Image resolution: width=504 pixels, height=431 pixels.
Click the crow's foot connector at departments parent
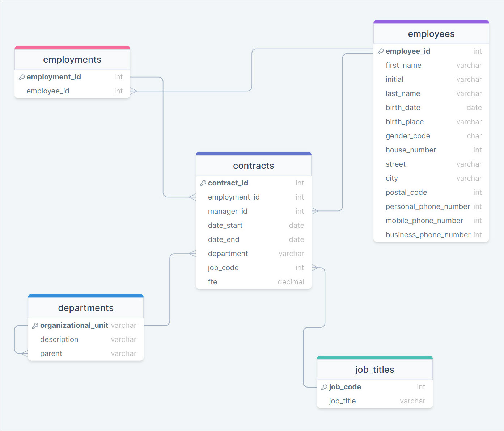click(24, 353)
